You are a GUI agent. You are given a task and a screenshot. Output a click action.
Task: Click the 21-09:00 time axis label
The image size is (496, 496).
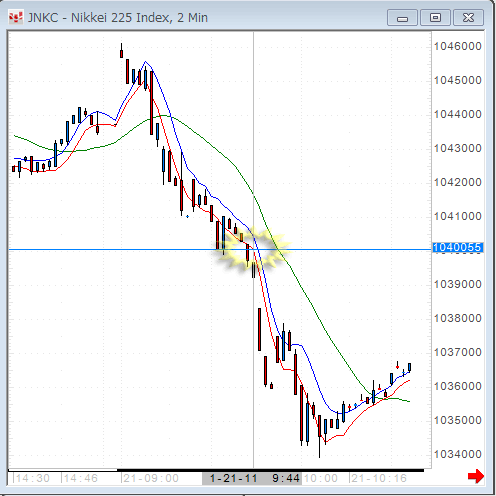click(151, 478)
